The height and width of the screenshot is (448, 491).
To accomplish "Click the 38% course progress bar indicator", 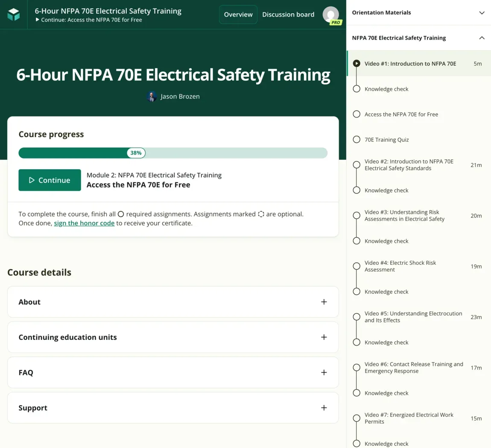I will tap(136, 153).
